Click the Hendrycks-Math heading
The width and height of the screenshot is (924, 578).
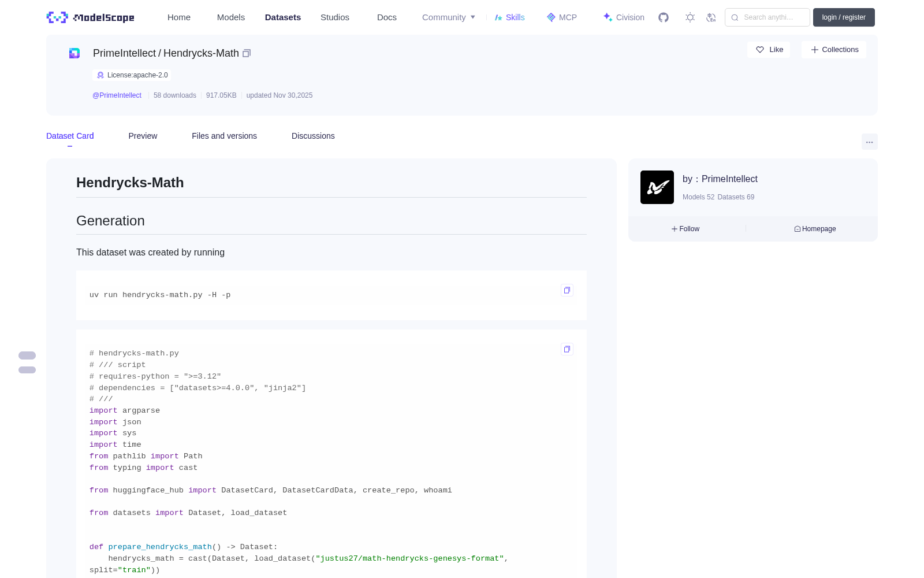pyautogui.click(x=130, y=183)
